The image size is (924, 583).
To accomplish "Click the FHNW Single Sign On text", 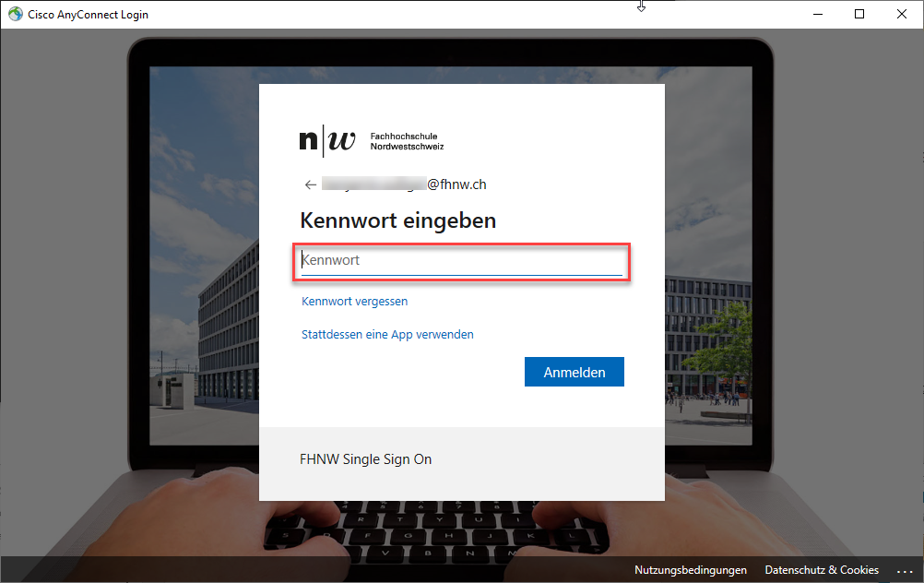I will tap(365, 459).
